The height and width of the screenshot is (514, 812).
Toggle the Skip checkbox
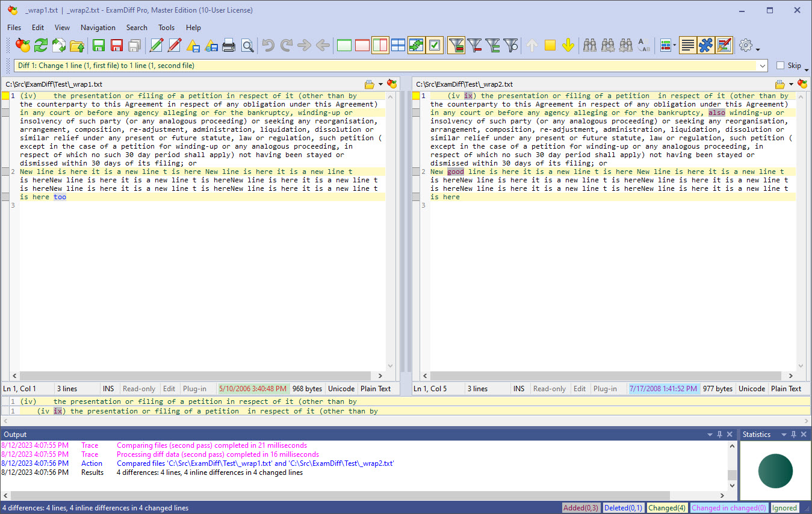pos(780,66)
